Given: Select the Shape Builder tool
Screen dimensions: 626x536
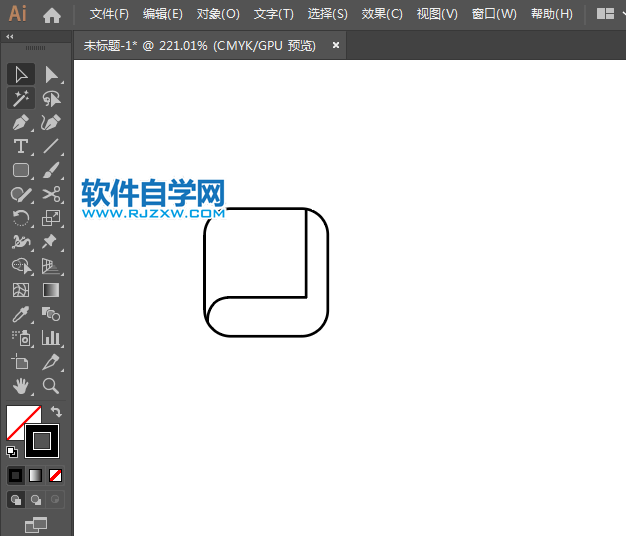Looking at the screenshot, I should click(21, 266).
